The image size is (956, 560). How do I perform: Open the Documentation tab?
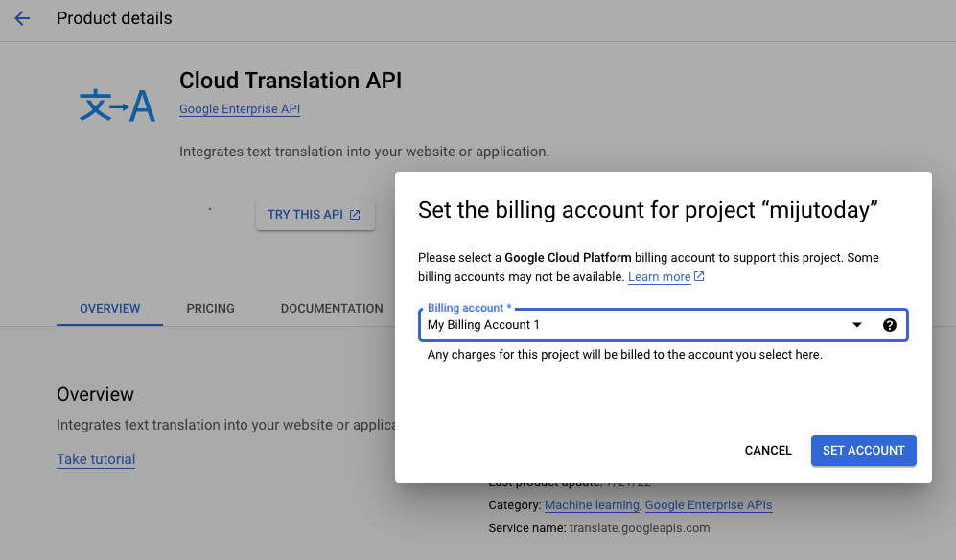pos(332,308)
